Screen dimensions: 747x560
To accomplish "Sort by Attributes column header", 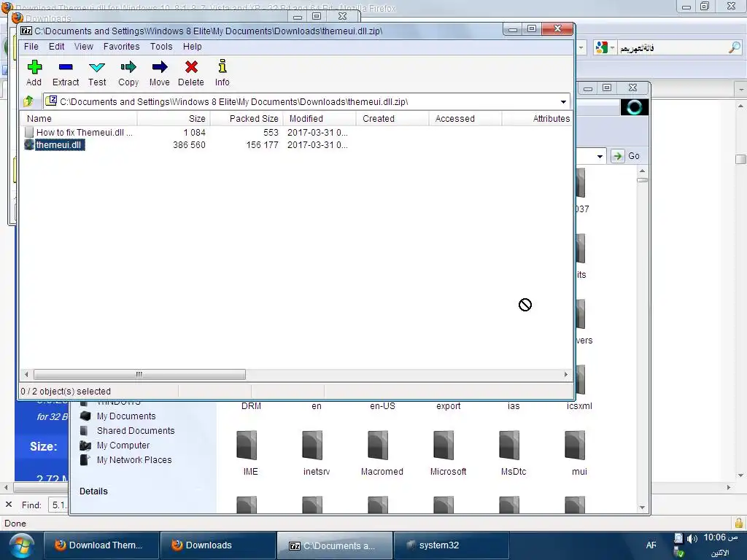I will (x=537, y=119).
